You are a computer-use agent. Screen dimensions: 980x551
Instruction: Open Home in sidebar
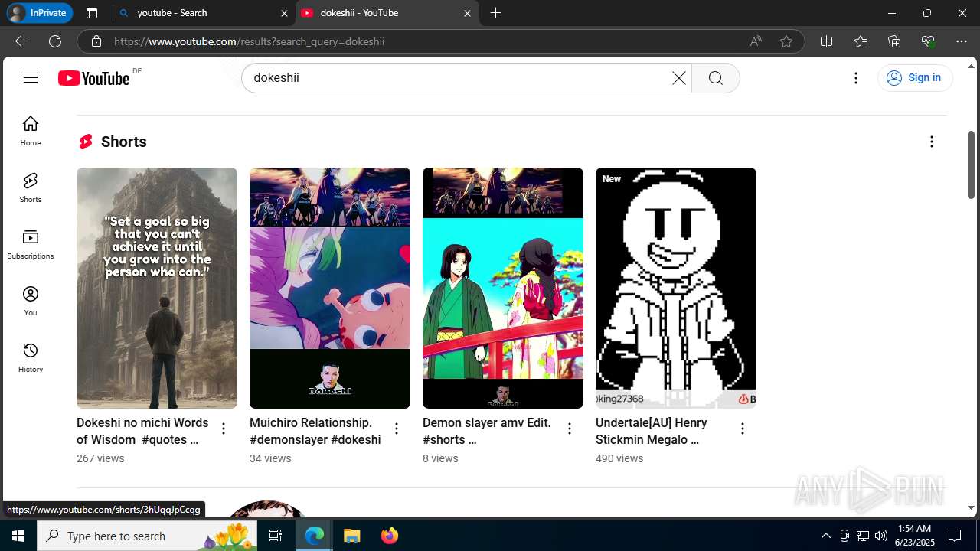[x=31, y=131]
